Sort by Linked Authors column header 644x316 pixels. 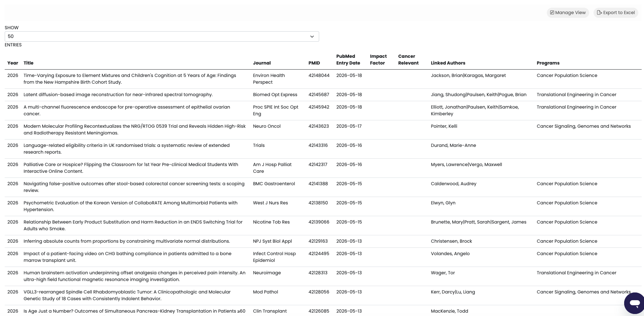click(448, 63)
